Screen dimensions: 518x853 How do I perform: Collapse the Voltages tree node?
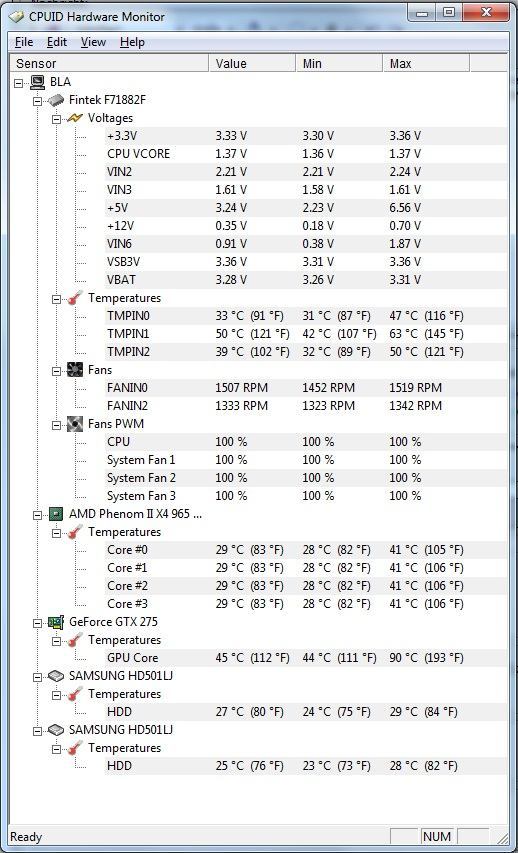(x=57, y=119)
